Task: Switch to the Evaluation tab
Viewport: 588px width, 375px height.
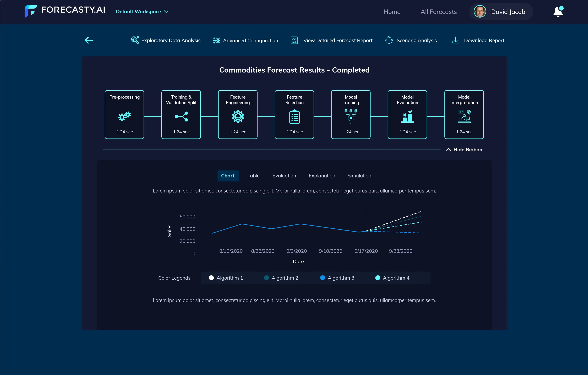Action: pos(284,176)
